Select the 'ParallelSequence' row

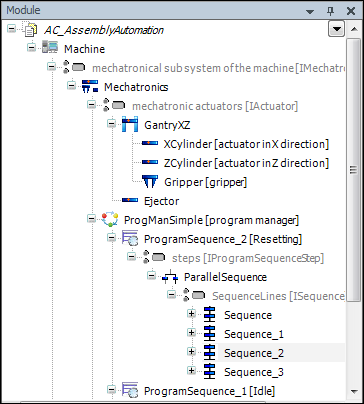click(x=225, y=277)
